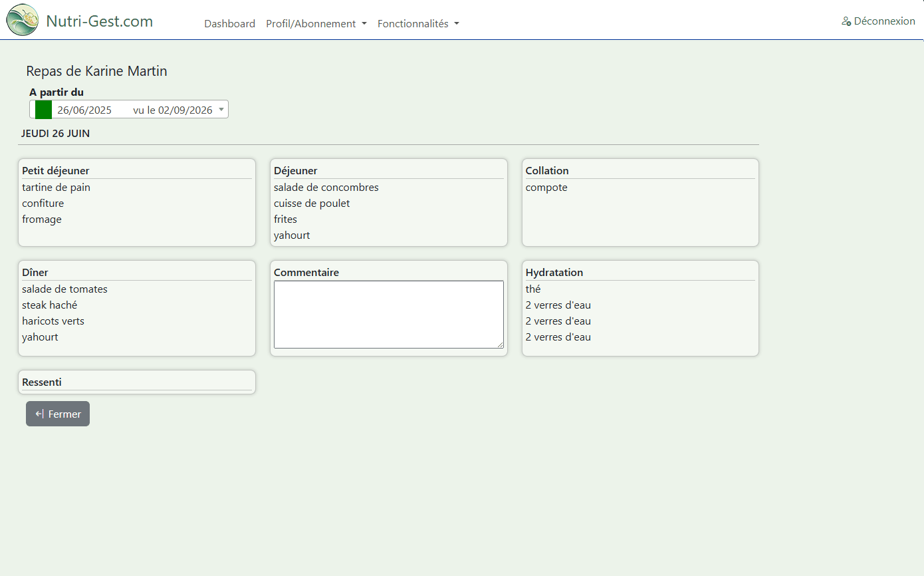Open the Dashboard menu item
Screen dimensions: 924x576
229,24
